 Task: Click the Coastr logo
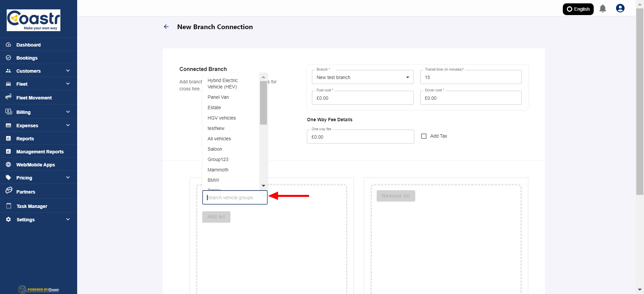click(x=34, y=20)
